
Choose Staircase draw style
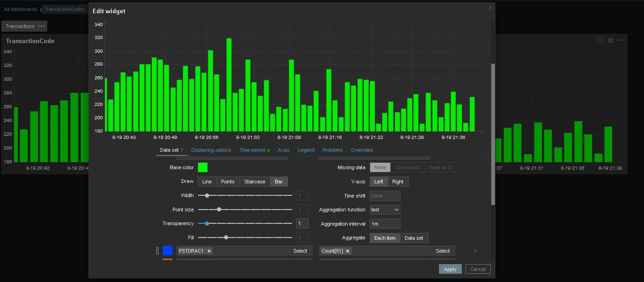point(255,182)
